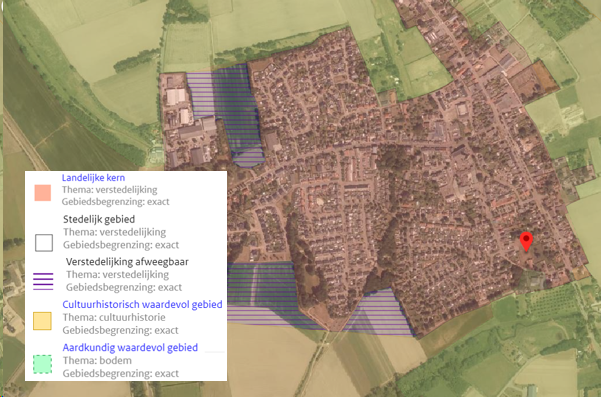Click the 'Thema: cultuurhistorie' legend text
Image resolution: width=601 pixels, height=397 pixels.
pyautogui.click(x=114, y=318)
